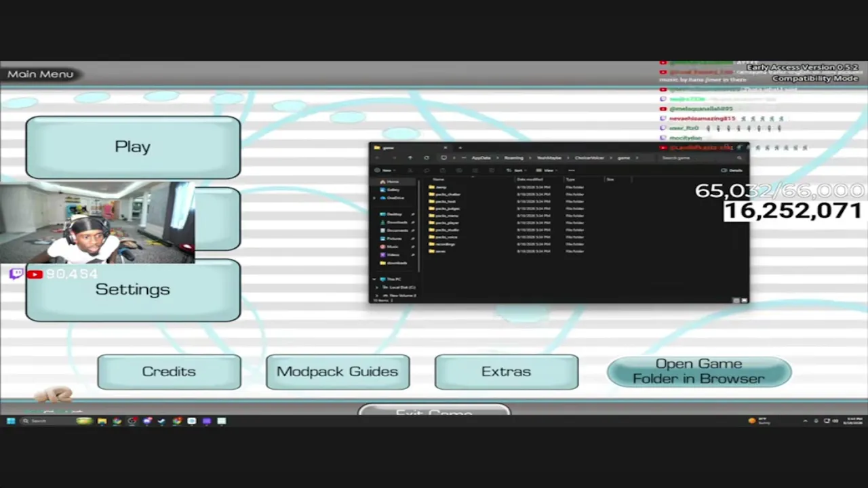Expand Local Disk (C:) in navigation pane
868x488 pixels.
click(377, 287)
